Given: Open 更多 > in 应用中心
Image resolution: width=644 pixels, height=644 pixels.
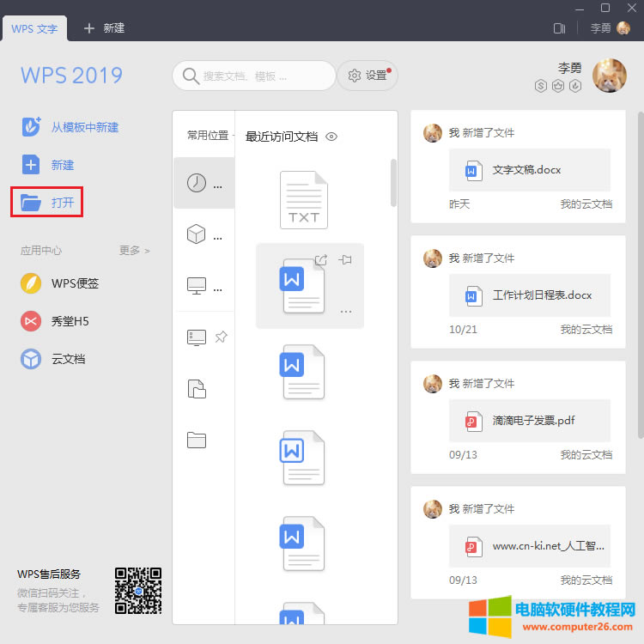Looking at the screenshot, I should (134, 250).
